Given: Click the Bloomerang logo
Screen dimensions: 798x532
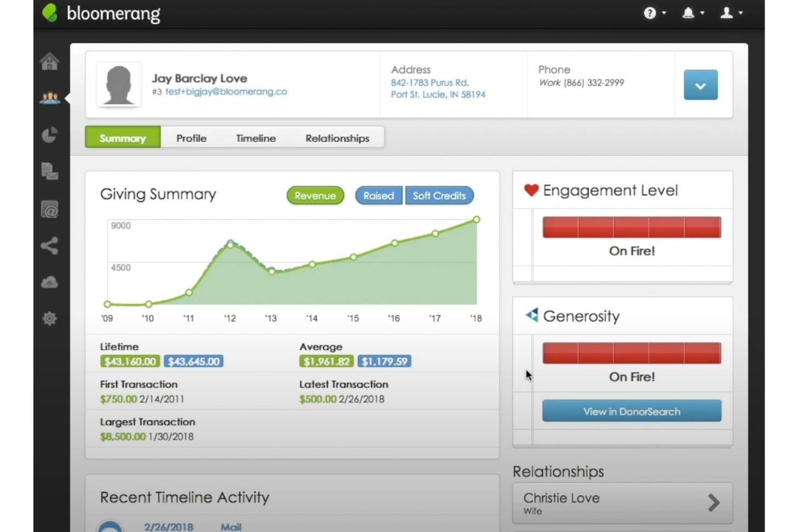Looking at the screenshot, I should pyautogui.click(x=101, y=13).
